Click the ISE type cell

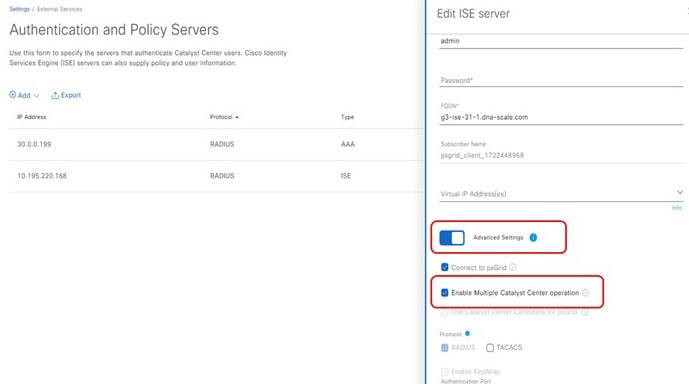point(346,176)
